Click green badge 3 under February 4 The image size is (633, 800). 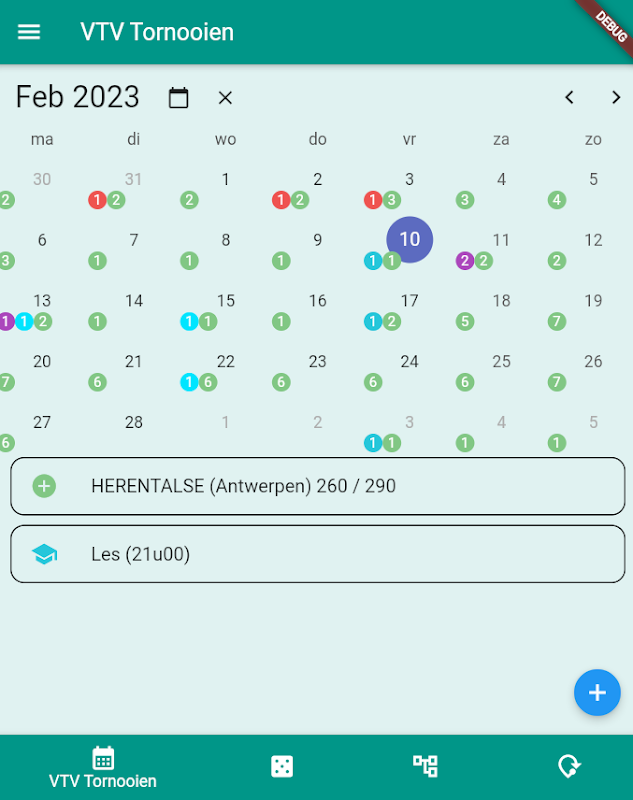tap(465, 200)
